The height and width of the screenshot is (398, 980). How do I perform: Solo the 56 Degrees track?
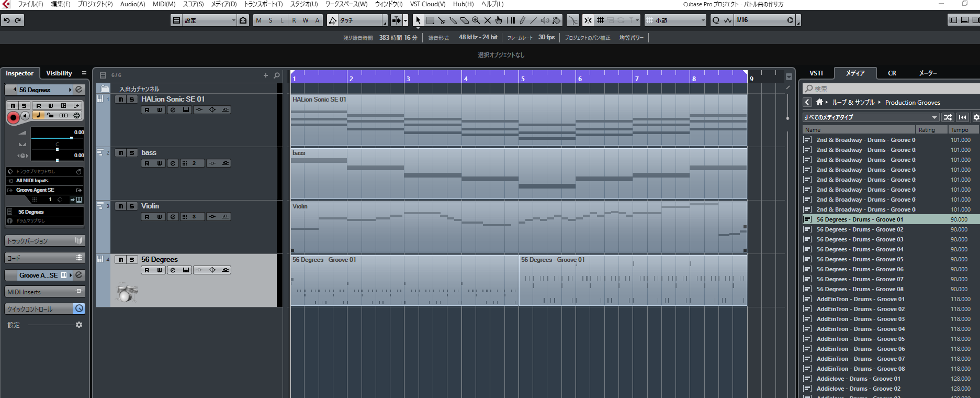[x=132, y=260]
